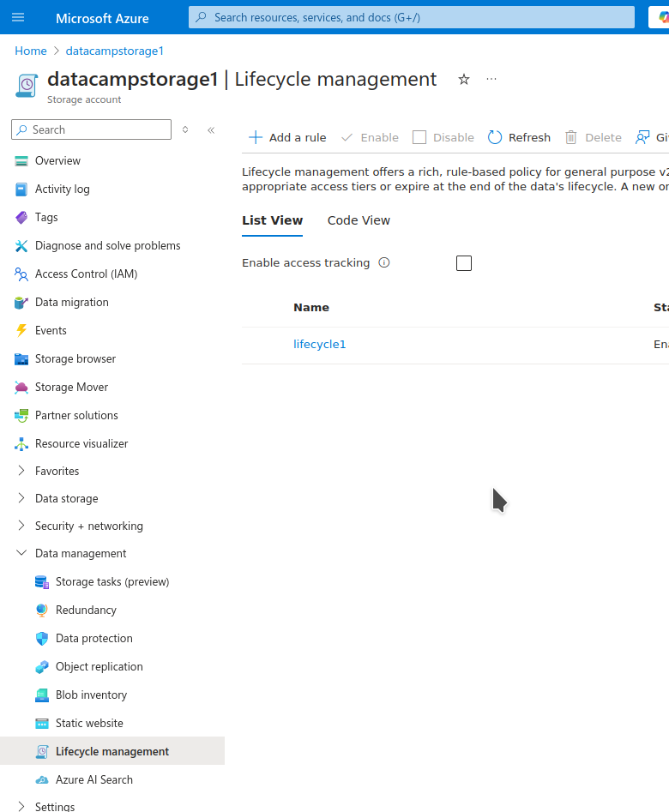
Task: Click the Partner solutions icon
Action: point(21,415)
